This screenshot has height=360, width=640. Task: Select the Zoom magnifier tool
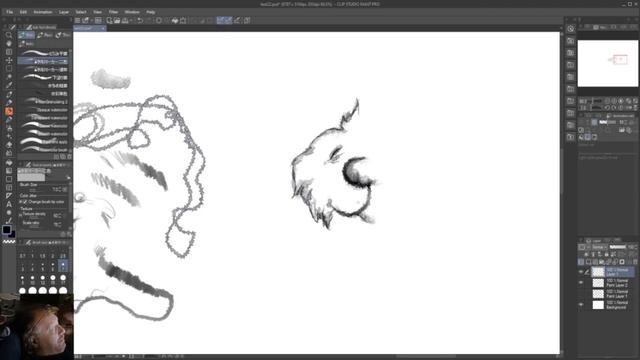click(9, 35)
